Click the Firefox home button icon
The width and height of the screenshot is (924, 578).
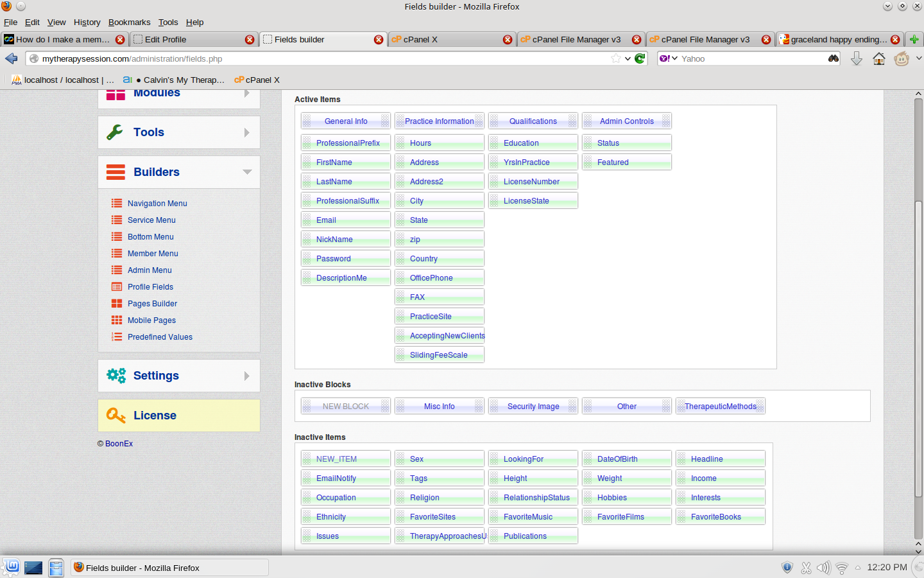[879, 58]
